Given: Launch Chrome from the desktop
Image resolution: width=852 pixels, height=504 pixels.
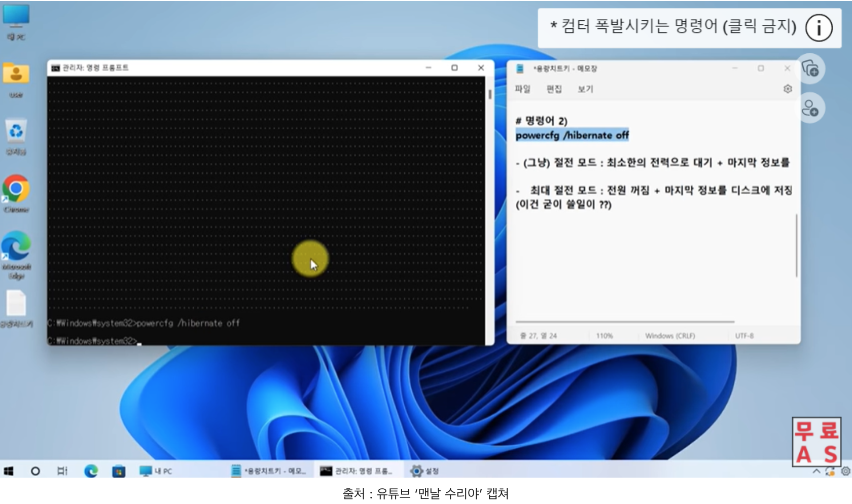Looking at the screenshot, I should click(16, 194).
